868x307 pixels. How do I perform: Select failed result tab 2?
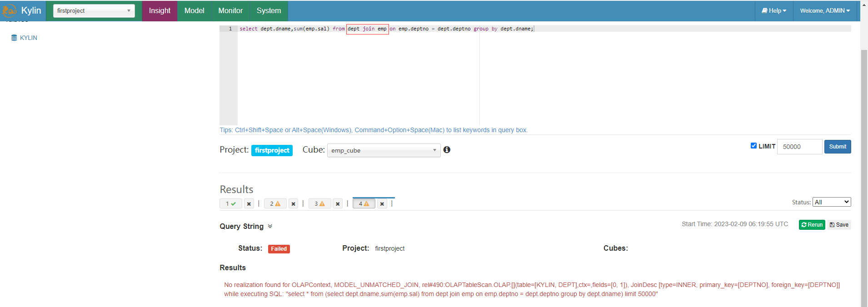tap(275, 204)
